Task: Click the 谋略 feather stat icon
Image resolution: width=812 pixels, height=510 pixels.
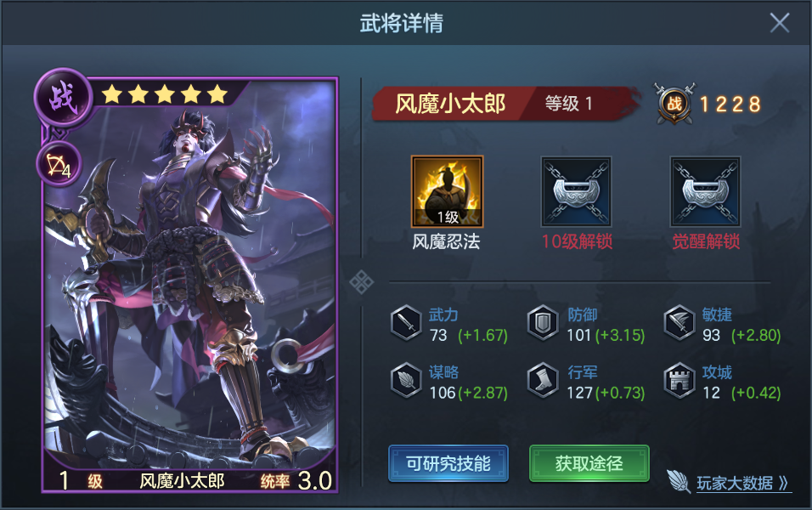Action: click(407, 381)
